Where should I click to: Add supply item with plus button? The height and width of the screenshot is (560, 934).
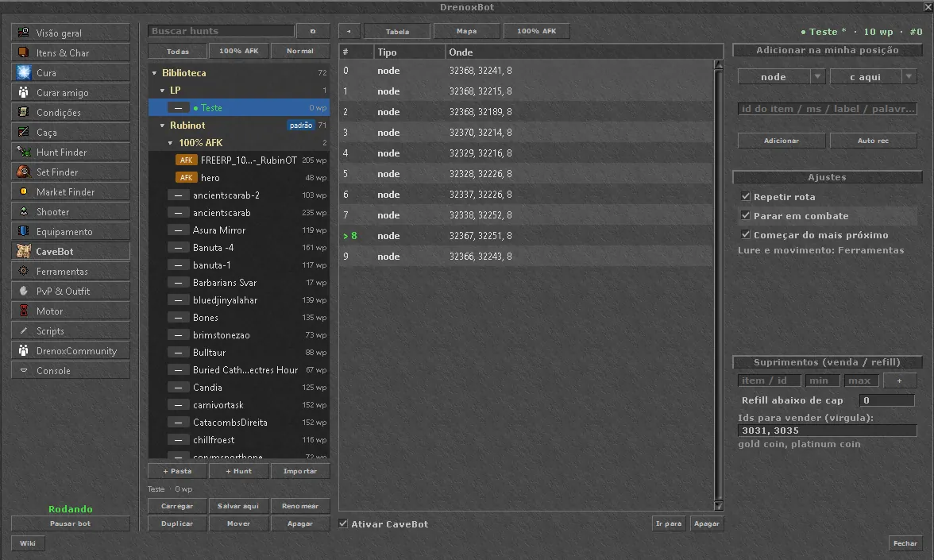899,380
